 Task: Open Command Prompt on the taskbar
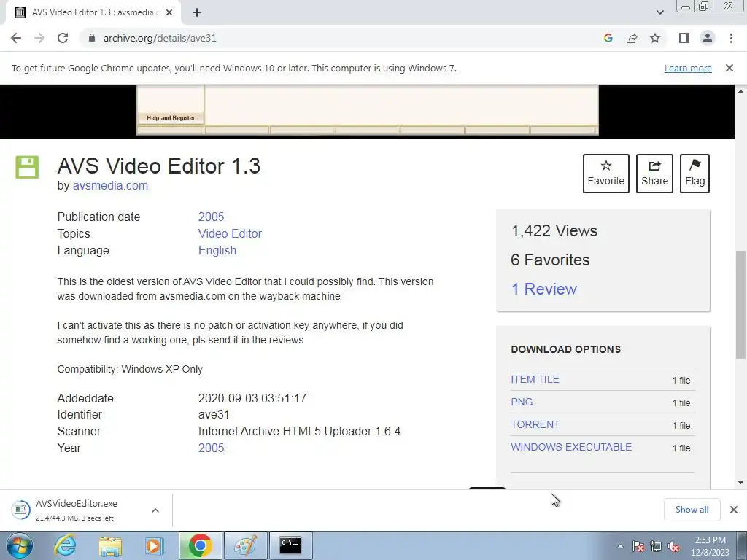click(290, 545)
